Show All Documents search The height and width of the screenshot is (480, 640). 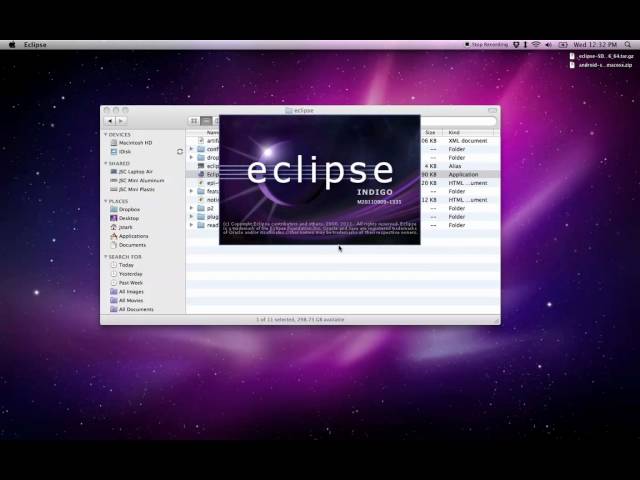132,309
